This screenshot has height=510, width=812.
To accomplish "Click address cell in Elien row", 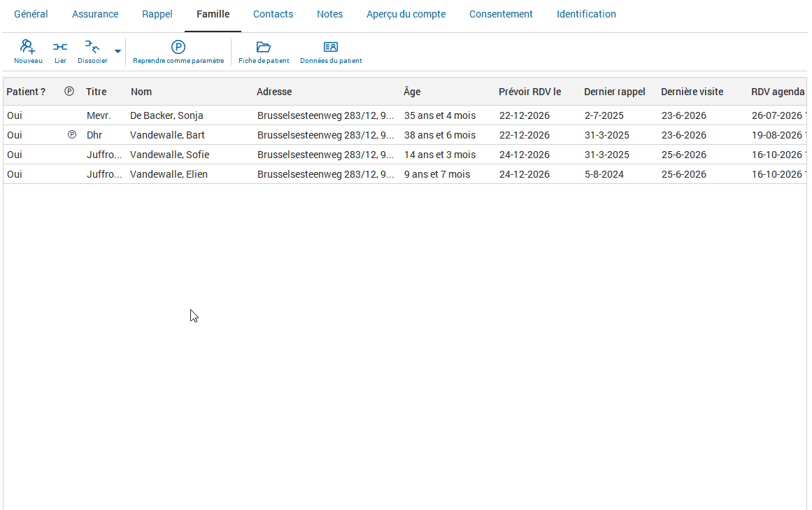I will pyautogui.click(x=326, y=174).
